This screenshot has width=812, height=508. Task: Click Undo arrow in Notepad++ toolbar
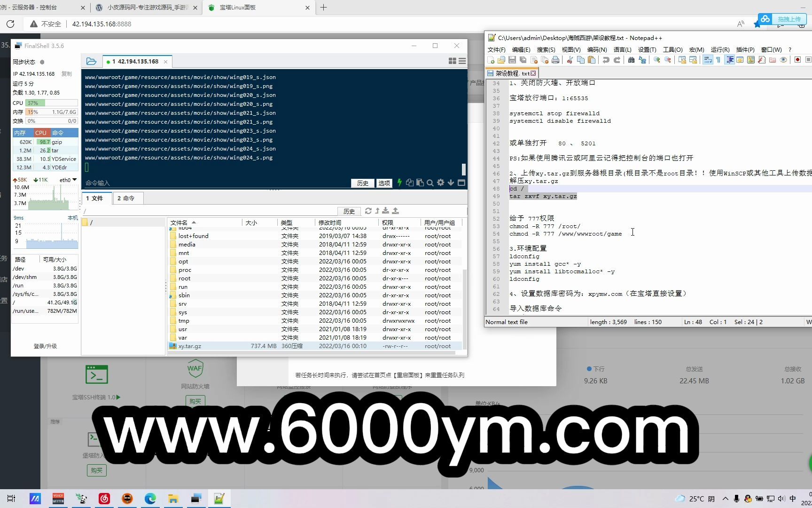tap(606, 60)
